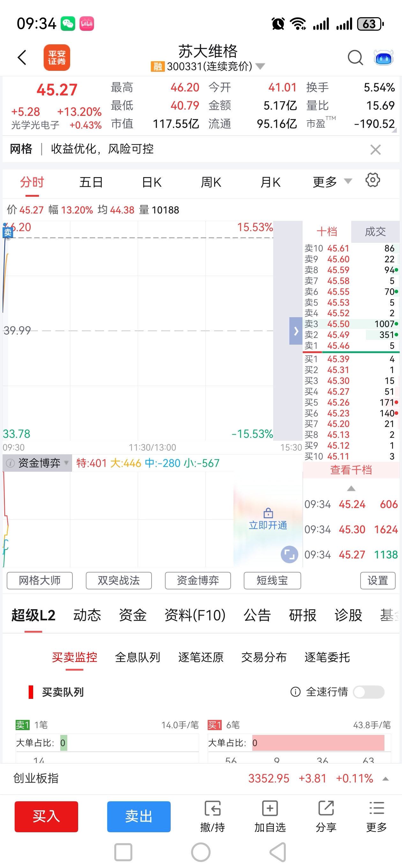
Task: Open the 诊股 tab
Action: [348, 615]
